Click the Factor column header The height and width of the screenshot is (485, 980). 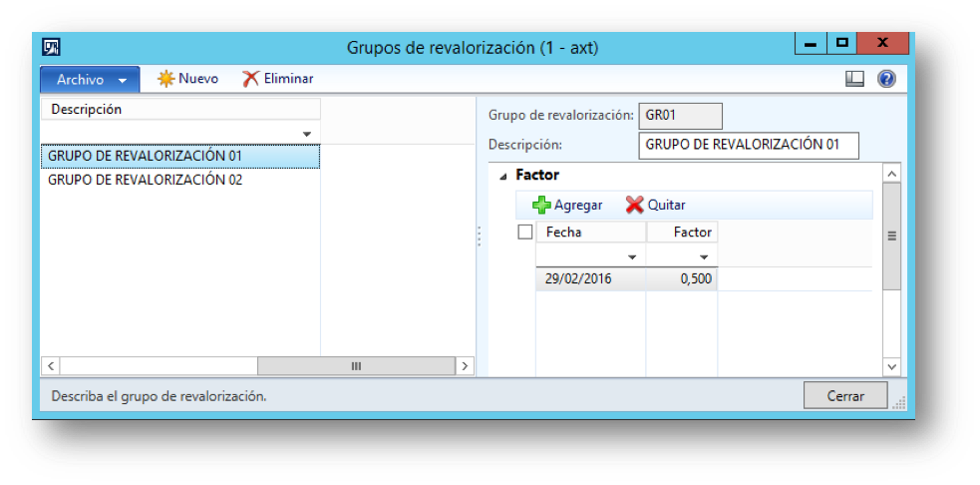click(x=682, y=233)
